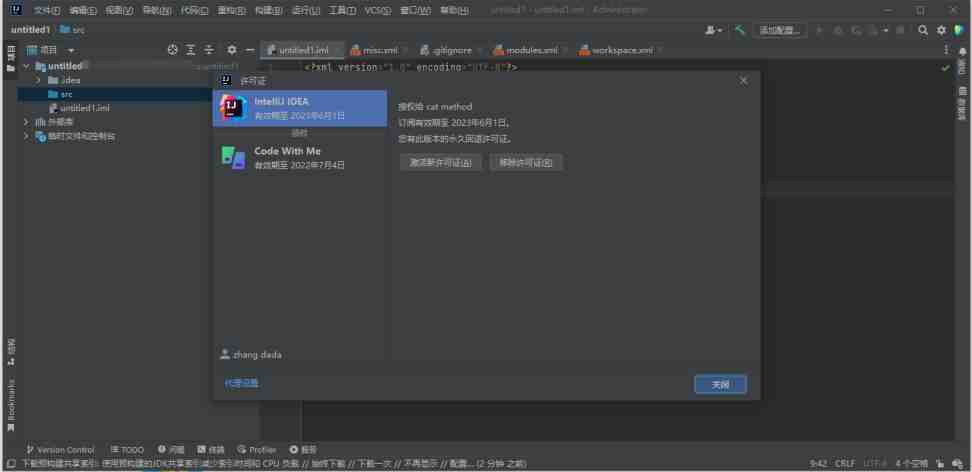The image size is (972, 472).
Task: Click the Search Everywhere magnifier icon
Action: pos(923,30)
